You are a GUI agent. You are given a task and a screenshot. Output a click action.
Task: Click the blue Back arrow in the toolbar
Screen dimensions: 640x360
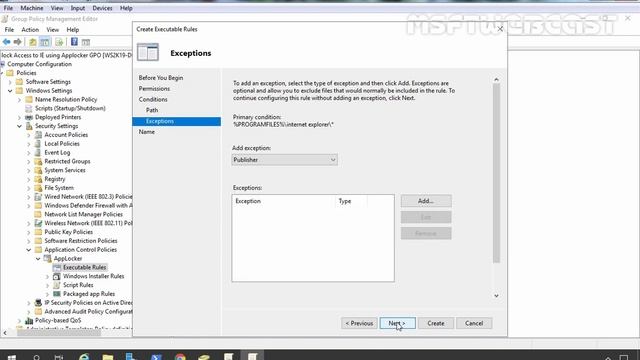(7, 42)
